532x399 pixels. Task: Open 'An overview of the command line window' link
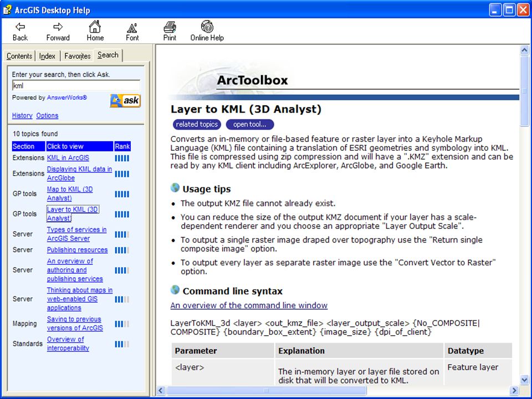[249, 305]
